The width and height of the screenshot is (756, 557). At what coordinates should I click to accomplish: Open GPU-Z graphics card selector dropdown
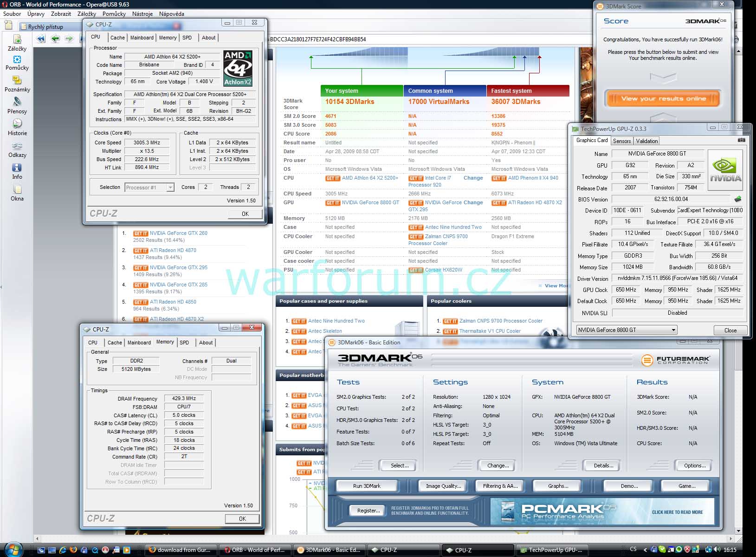(627, 330)
